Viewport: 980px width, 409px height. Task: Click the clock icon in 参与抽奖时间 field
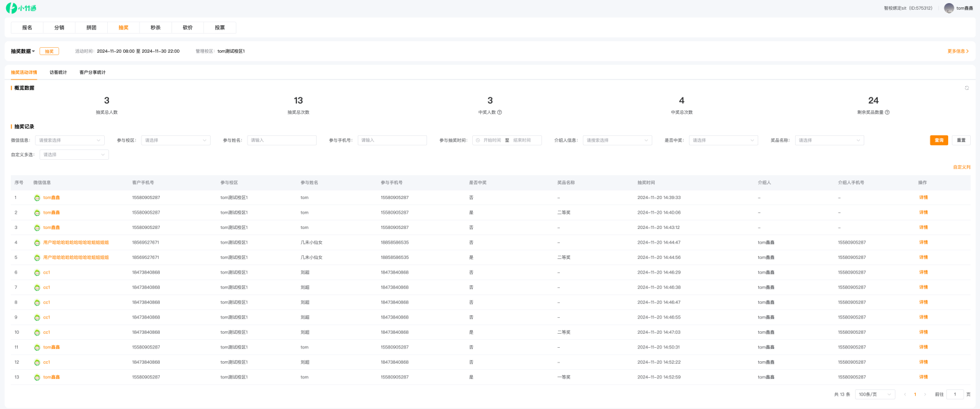(478, 140)
